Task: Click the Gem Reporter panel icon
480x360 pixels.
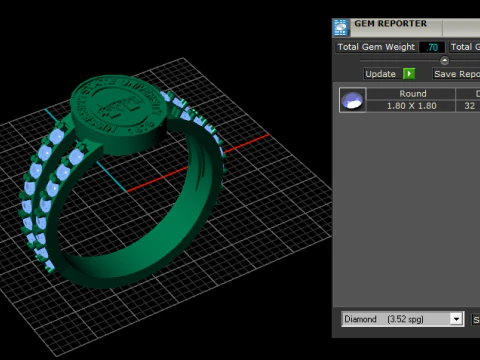Action: [340, 27]
